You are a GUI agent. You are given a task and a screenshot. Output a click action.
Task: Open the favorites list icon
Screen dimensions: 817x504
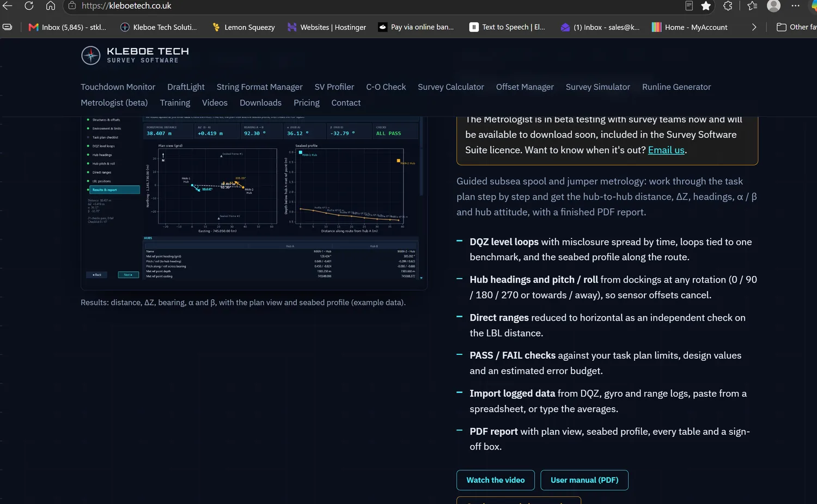coord(752,5)
